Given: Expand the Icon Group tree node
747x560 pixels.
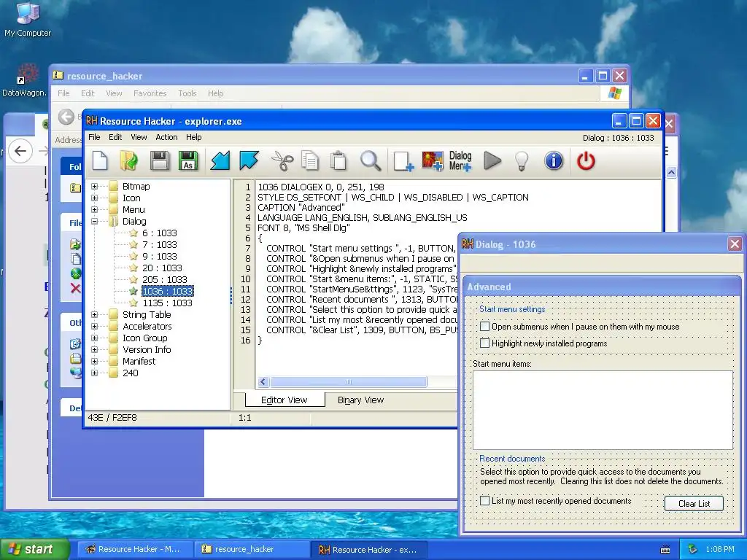Looking at the screenshot, I should tap(94, 338).
